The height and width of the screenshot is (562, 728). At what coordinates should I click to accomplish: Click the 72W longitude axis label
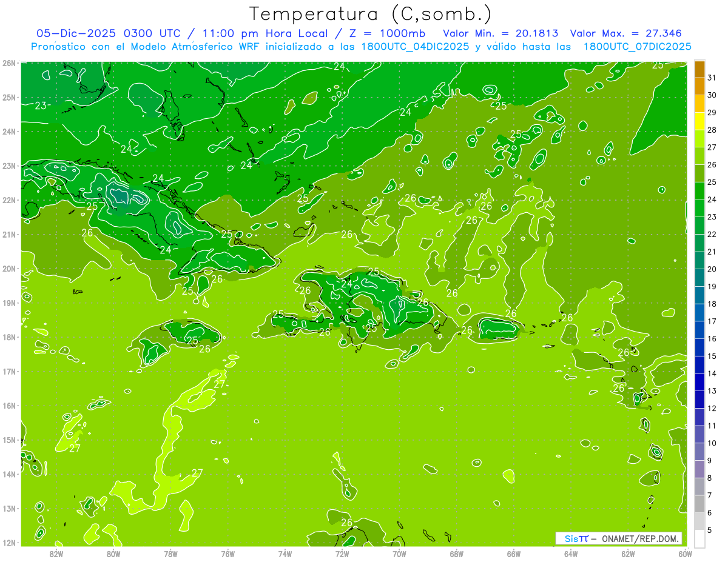click(342, 554)
